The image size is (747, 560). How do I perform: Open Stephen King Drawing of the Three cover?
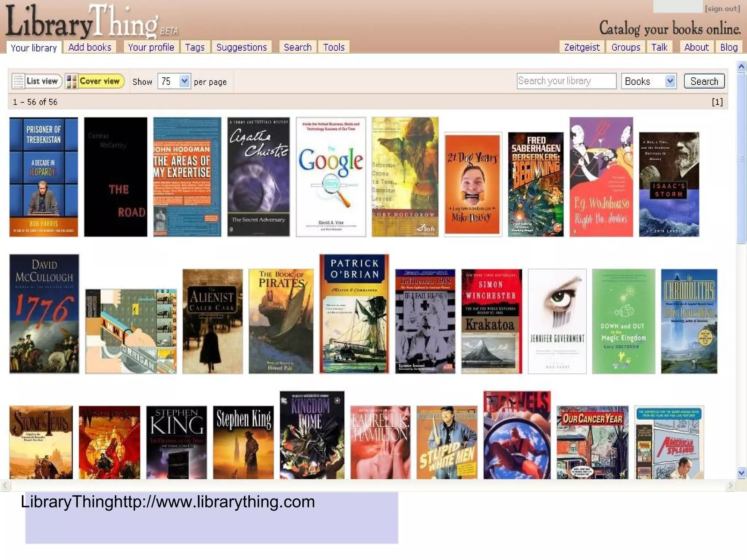[177, 443]
